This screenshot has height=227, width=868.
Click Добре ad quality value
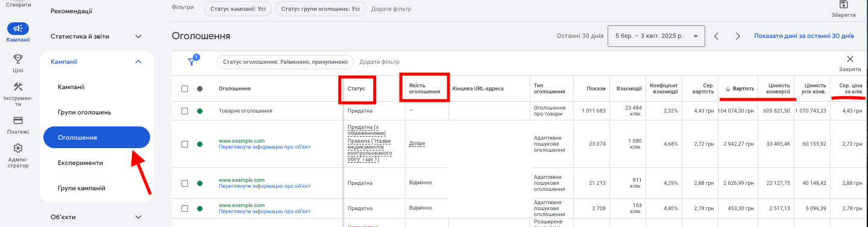click(417, 144)
